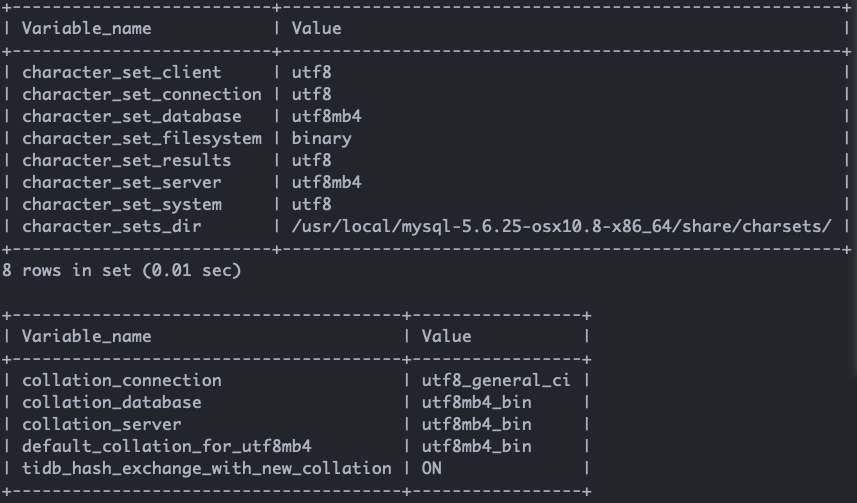Select the collation_database variable text

pyautogui.click(x=112, y=402)
